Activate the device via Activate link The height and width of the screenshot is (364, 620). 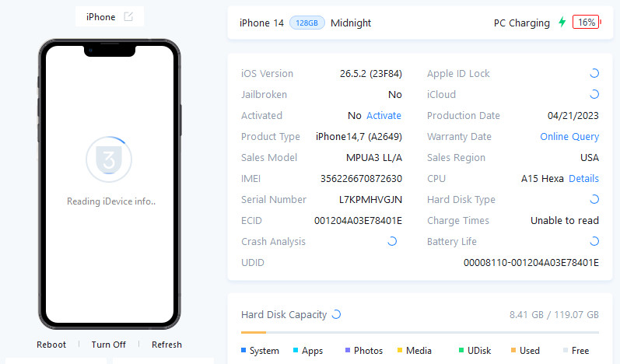point(384,115)
